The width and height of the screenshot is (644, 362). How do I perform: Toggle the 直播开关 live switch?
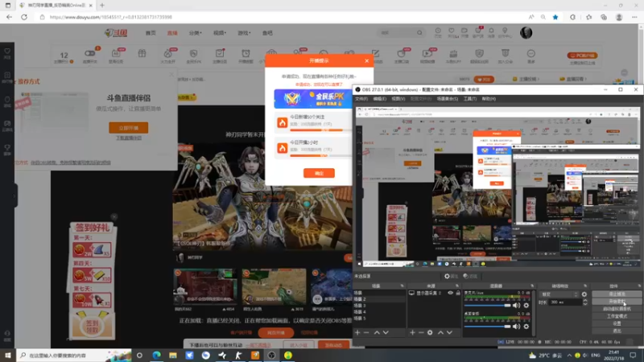89,53
